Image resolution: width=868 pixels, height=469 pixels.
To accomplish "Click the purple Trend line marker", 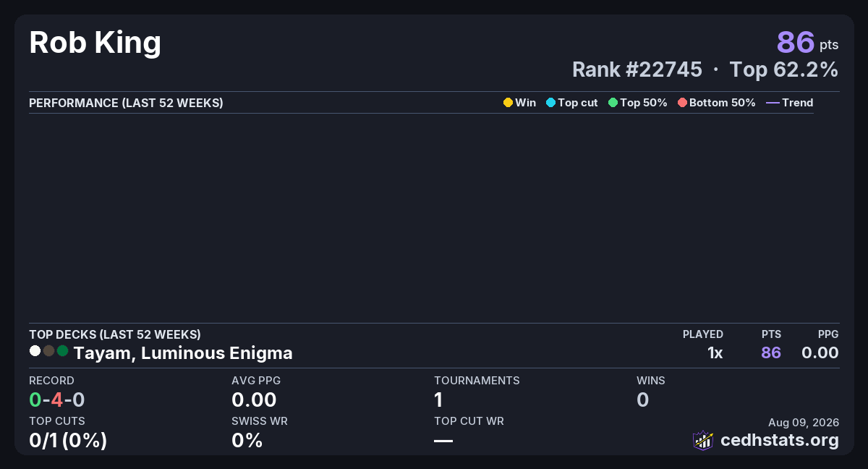I will pos(773,103).
